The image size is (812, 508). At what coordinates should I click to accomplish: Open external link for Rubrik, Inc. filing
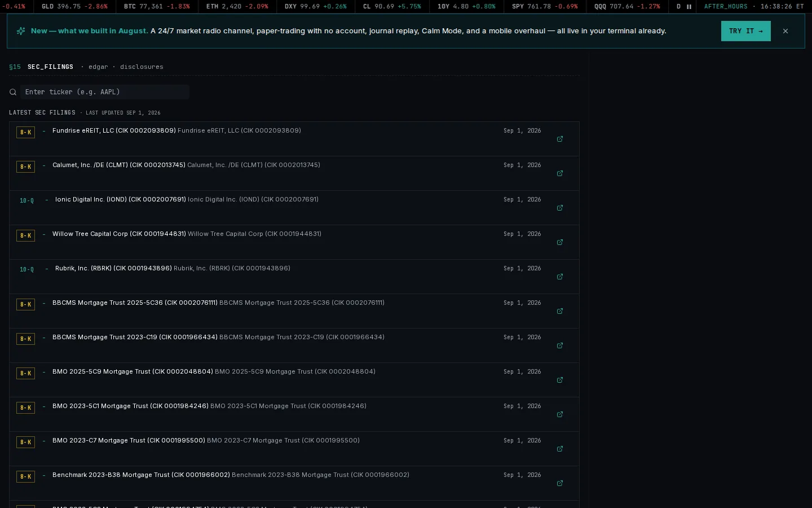point(560,277)
